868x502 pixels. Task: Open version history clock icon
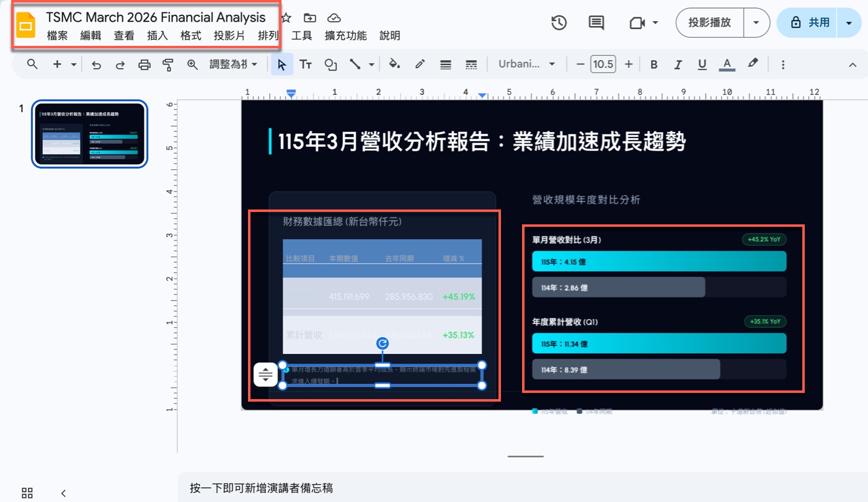click(x=559, y=23)
